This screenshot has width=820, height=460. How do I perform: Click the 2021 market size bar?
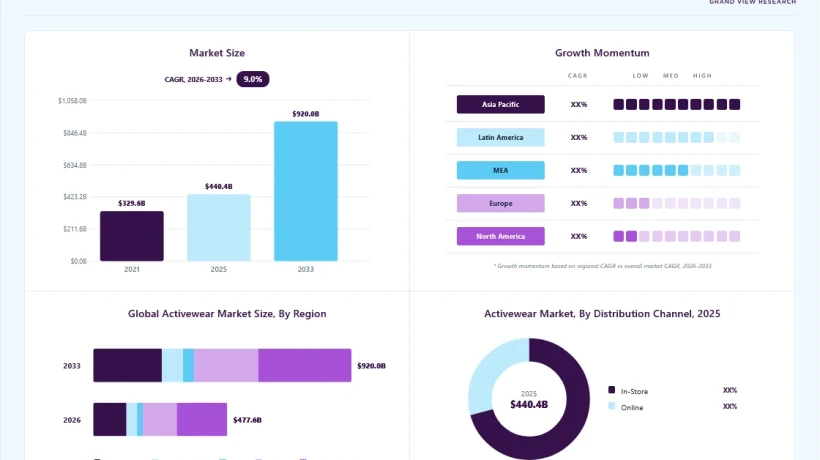[x=132, y=236]
